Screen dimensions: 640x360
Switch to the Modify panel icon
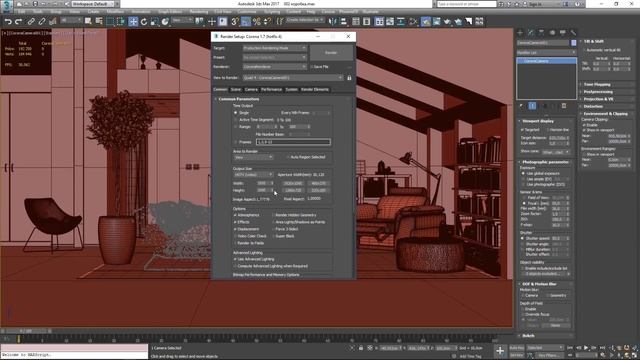pos(531,32)
